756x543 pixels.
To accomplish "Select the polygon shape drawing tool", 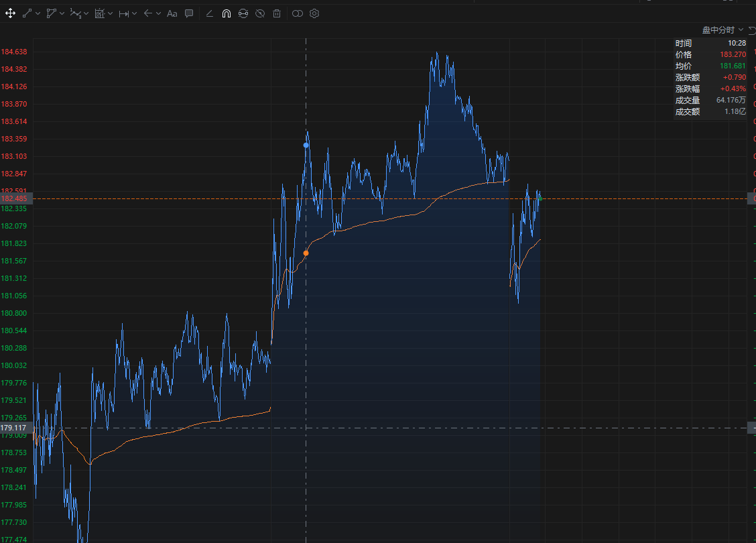I will 51,13.
